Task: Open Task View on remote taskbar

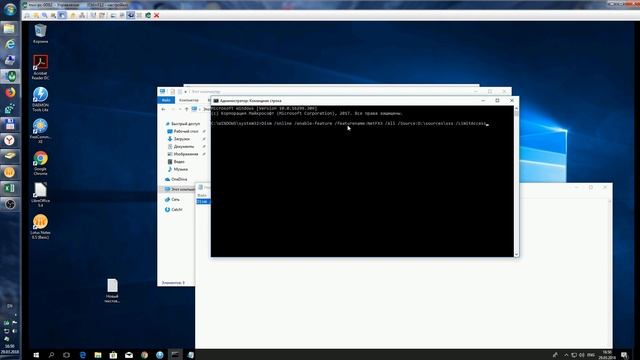Action: click(x=67, y=355)
